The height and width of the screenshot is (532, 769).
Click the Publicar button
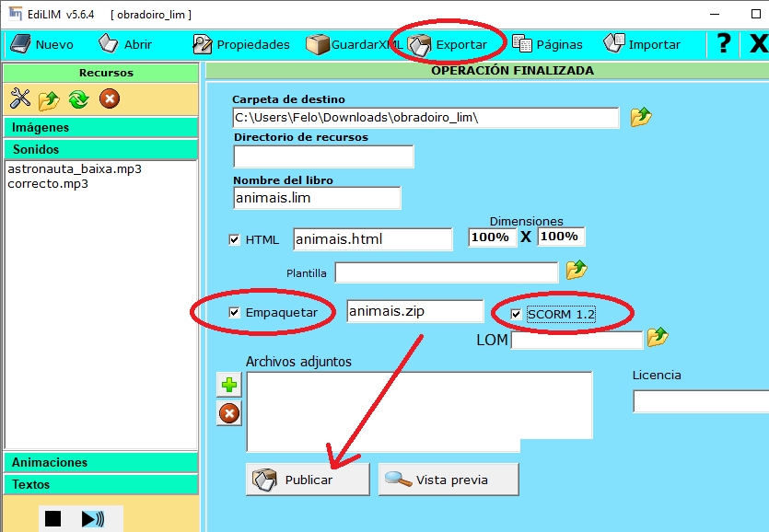coord(308,480)
